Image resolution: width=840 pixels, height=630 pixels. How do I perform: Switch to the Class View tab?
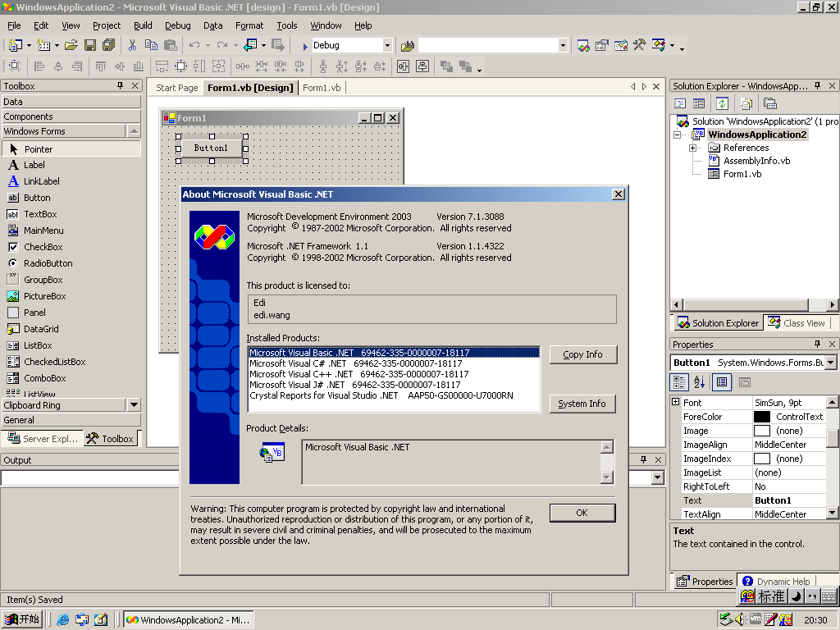click(x=797, y=323)
